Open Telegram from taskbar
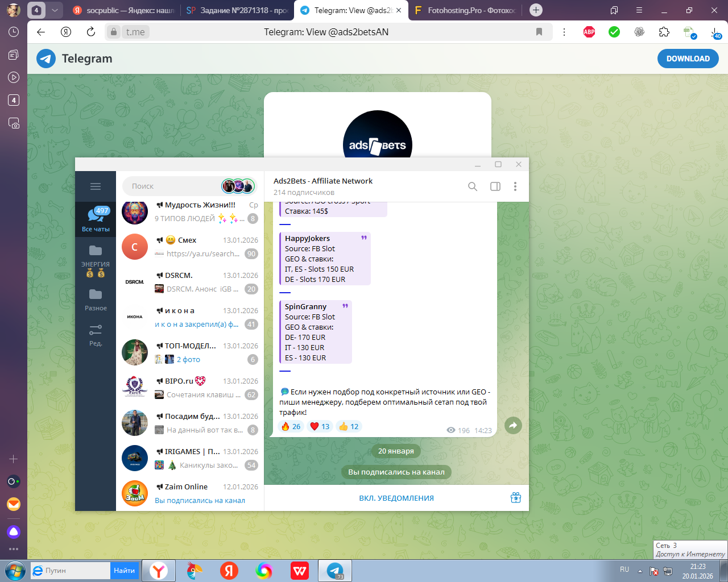The height and width of the screenshot is (582, 728). (x=335, y=571)
